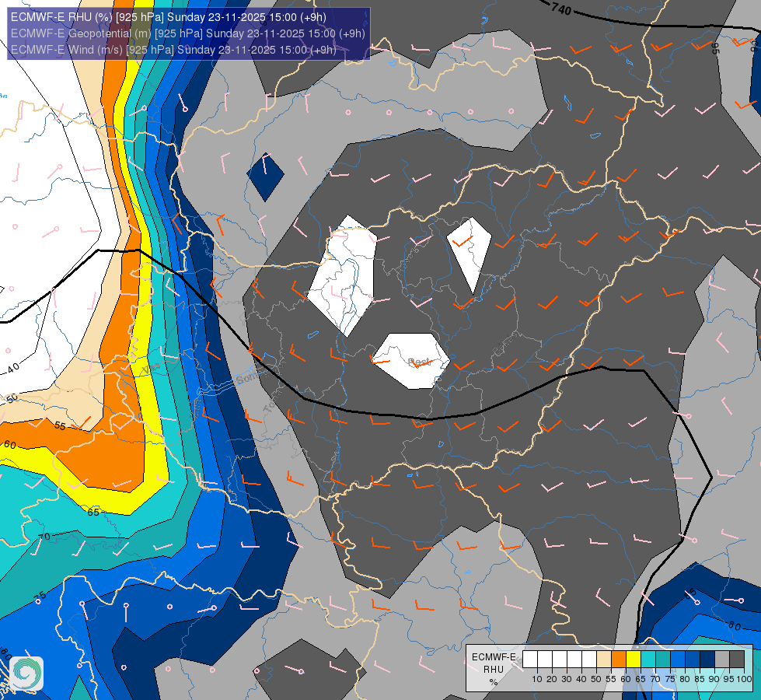Image resolution: width=761 pixels, height=700 pixels.
Task: Click the Pest map label
Action: click(x=419, y=362)
